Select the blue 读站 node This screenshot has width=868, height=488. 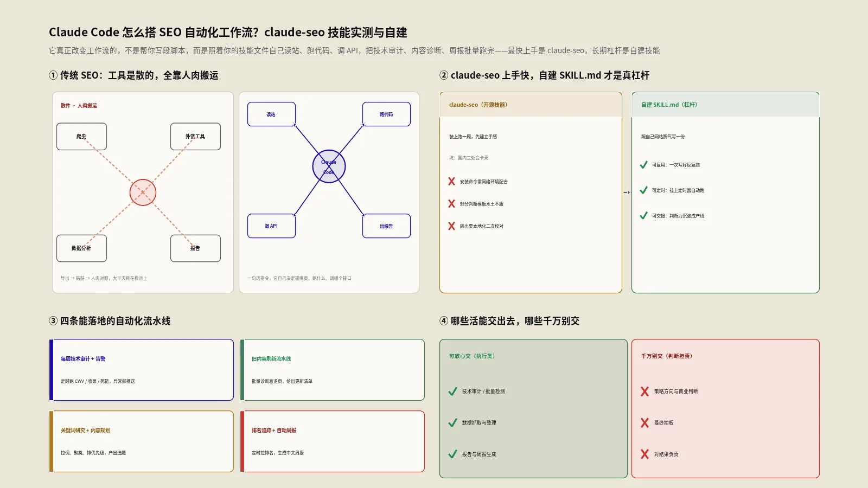point(271,114)
